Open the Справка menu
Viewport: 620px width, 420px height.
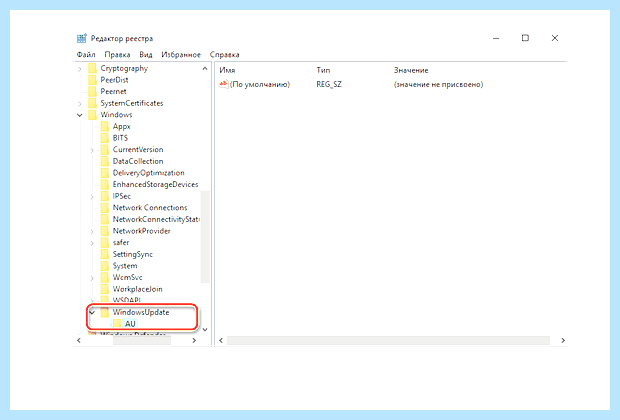tap(224, 55)
